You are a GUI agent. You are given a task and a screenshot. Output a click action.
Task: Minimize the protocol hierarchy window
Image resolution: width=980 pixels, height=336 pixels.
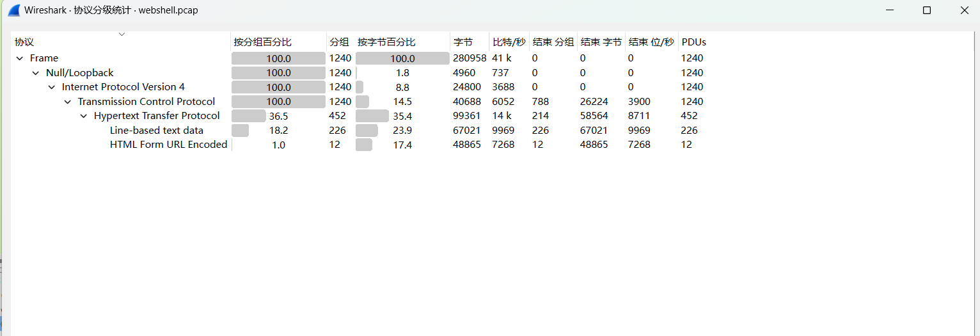pos(889,10)
